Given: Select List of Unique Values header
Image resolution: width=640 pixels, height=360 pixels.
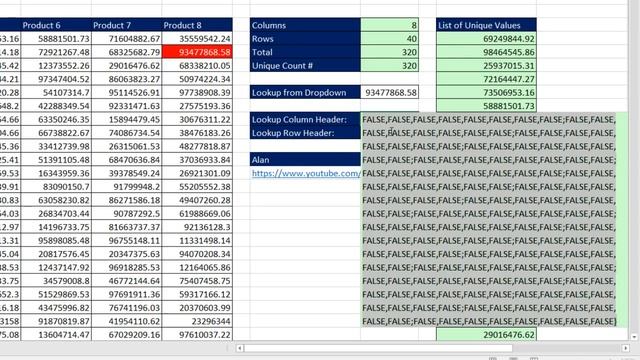Looking at the screenshot, I should (486, 25).
